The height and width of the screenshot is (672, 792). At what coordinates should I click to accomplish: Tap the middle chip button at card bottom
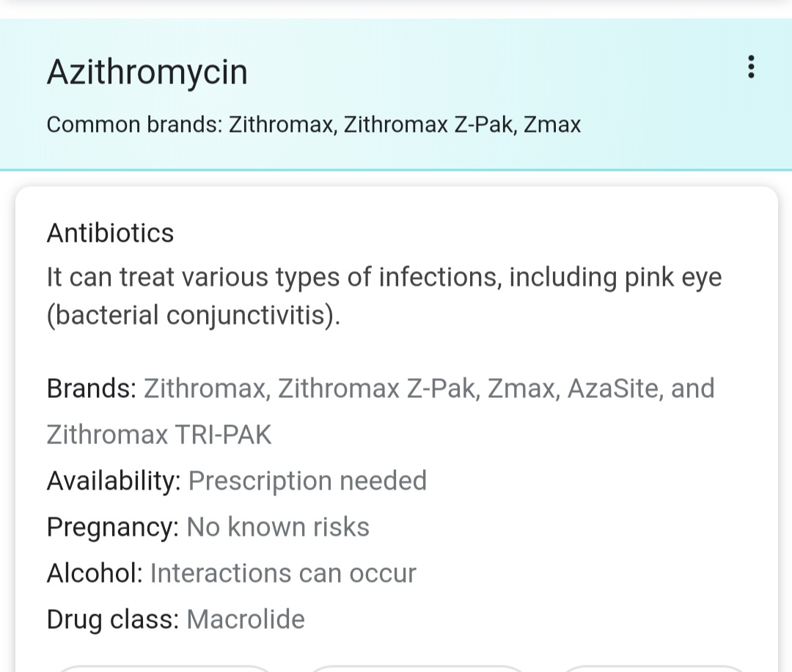417,668
